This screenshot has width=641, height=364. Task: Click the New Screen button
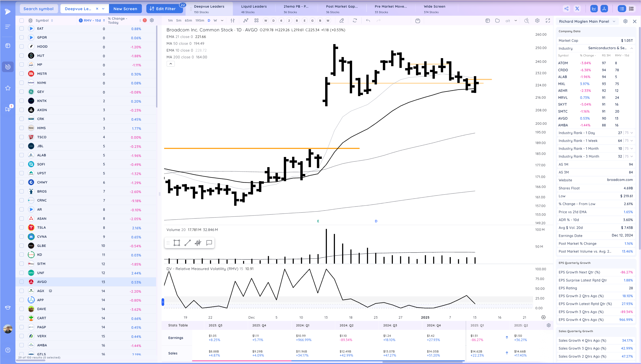[x=125, y=9]
